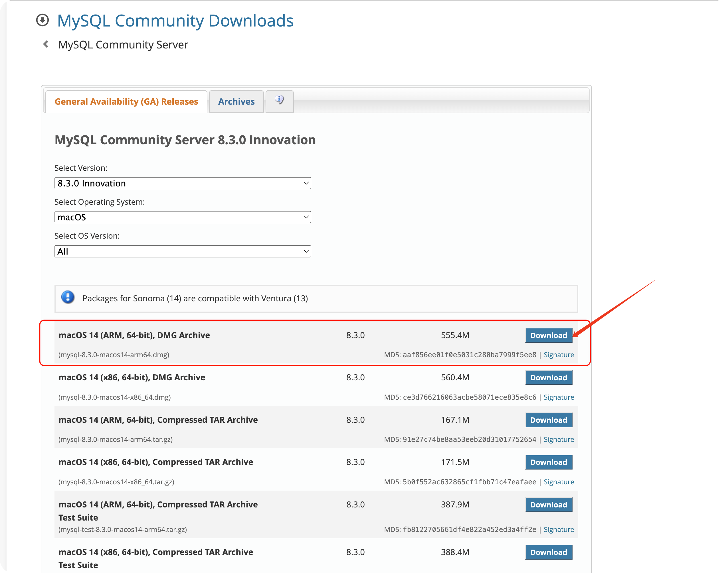Download macOS 14 x86 DMG Archive

tap(549, 377)
